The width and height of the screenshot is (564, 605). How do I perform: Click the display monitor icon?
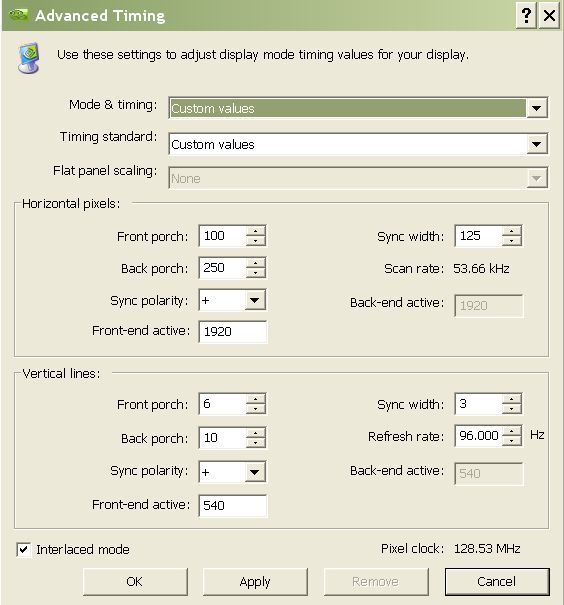(29, 58)
